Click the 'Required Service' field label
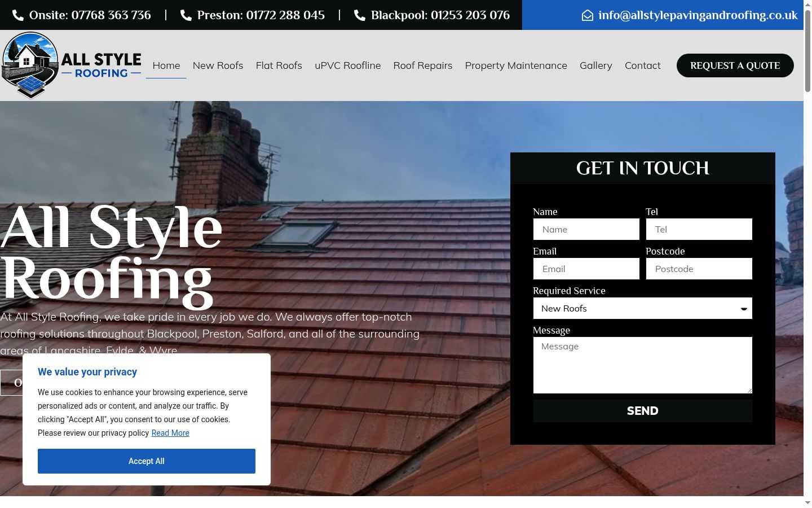This screenshot has width=812, height=508. (569, 291)
